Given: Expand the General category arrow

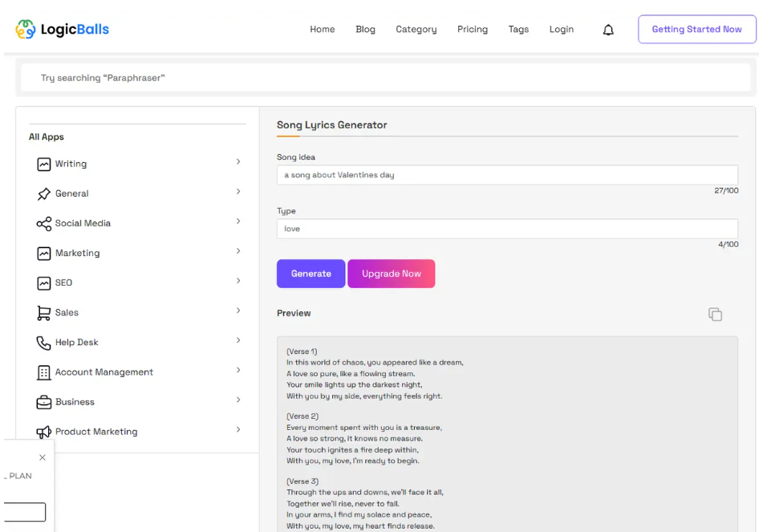Looking at the screenshot, I should click(x=238, y=192).
